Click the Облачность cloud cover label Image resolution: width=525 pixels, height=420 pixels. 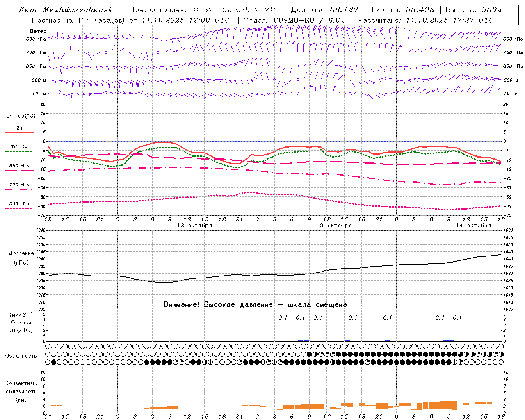click(21, 356)
